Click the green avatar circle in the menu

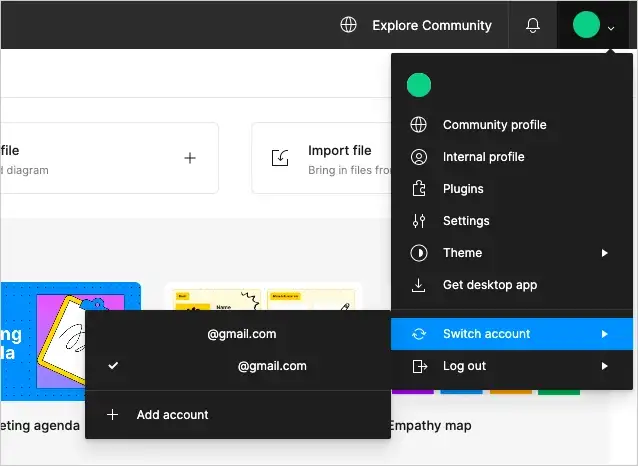(419, 85)
